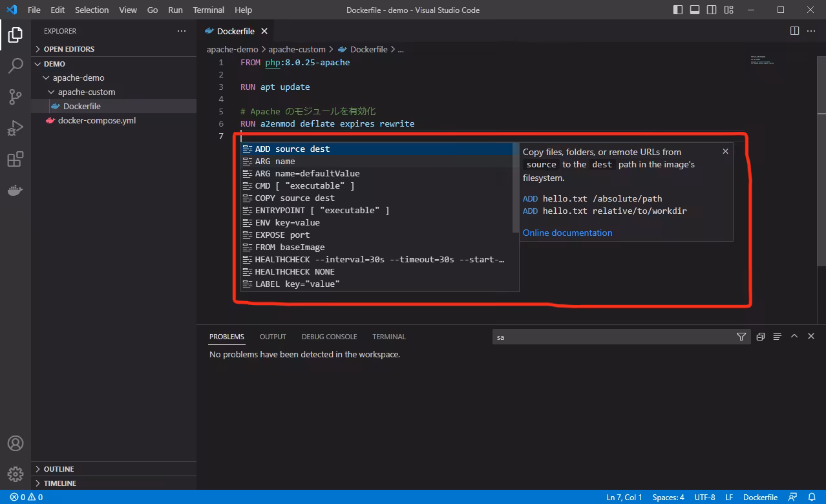Choose the COPY source dest suggestion
This screenshot has width=826, height=504.
coord(376,198)
